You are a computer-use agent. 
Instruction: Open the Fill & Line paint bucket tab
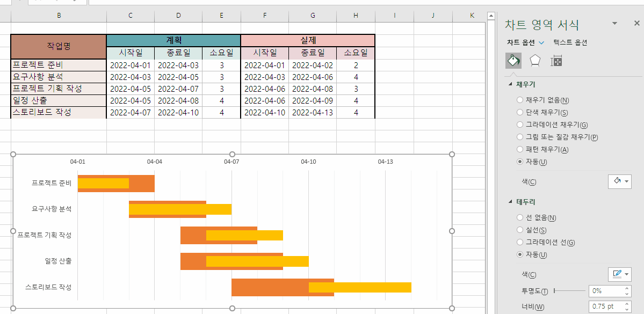tap(513, 61)
